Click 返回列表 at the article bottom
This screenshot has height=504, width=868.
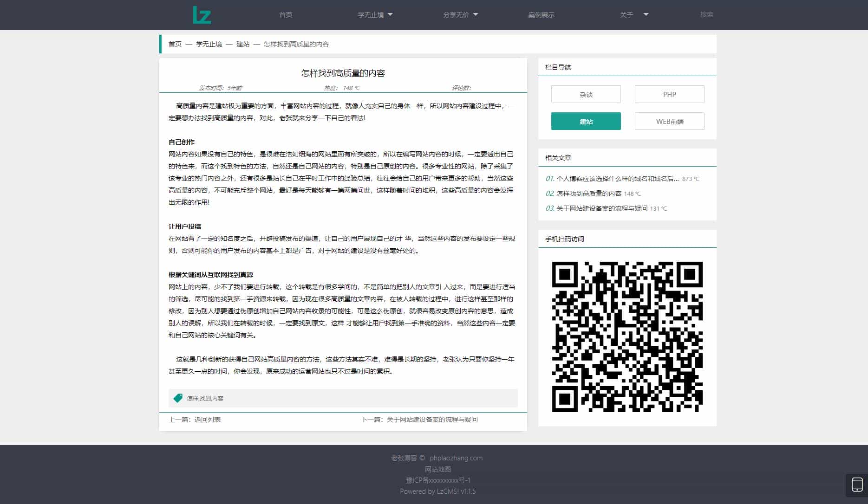tap(207, 419)
